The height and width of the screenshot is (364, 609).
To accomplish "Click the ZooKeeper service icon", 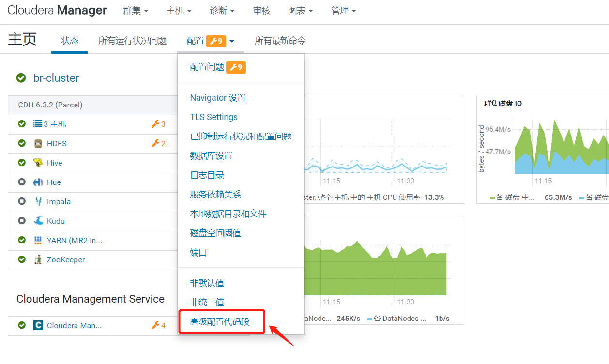I will click(38, 259).
